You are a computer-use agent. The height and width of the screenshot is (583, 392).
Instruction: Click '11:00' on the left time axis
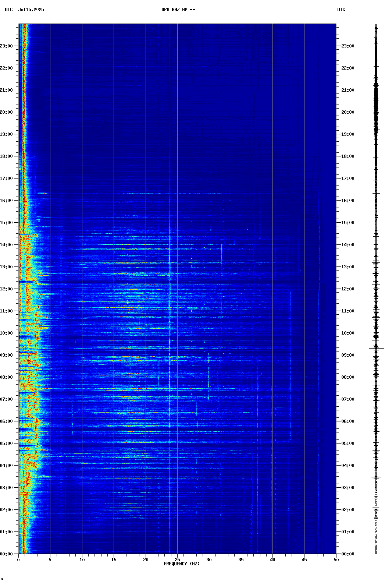tap(6, 311)
